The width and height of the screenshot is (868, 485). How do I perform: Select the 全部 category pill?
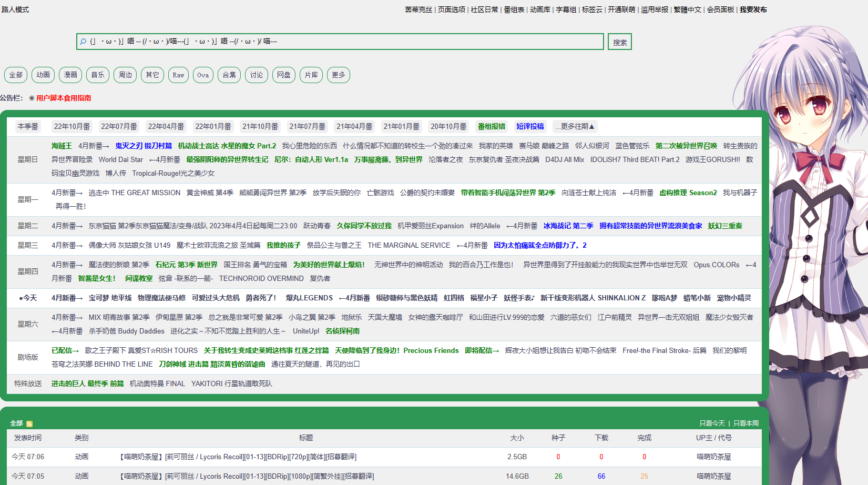[16, 75]
